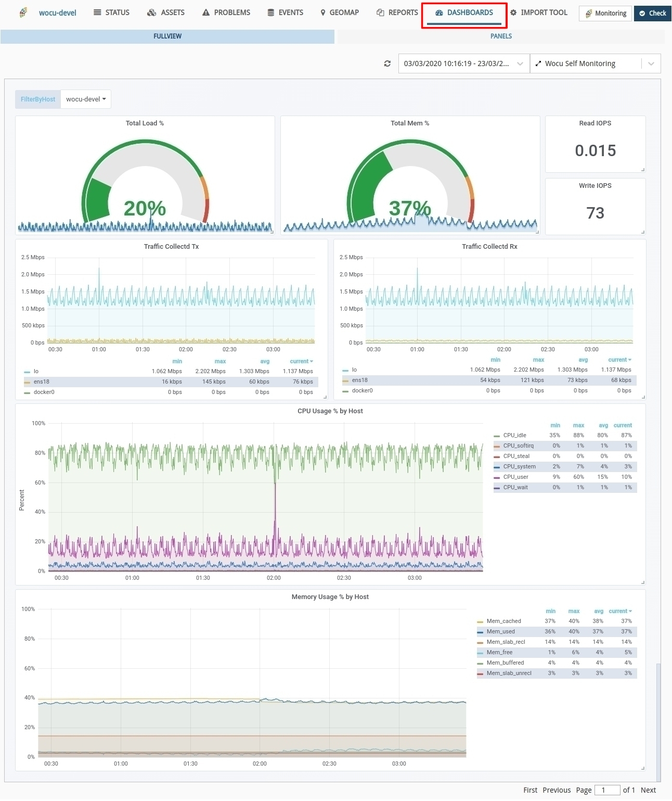Click the vertical scrollbar on the right

pos(658,722)
